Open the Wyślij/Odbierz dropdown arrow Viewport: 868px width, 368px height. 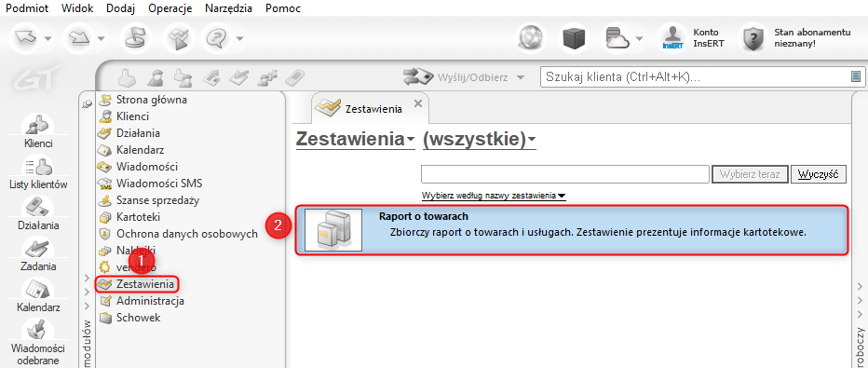tap(520, 77)
